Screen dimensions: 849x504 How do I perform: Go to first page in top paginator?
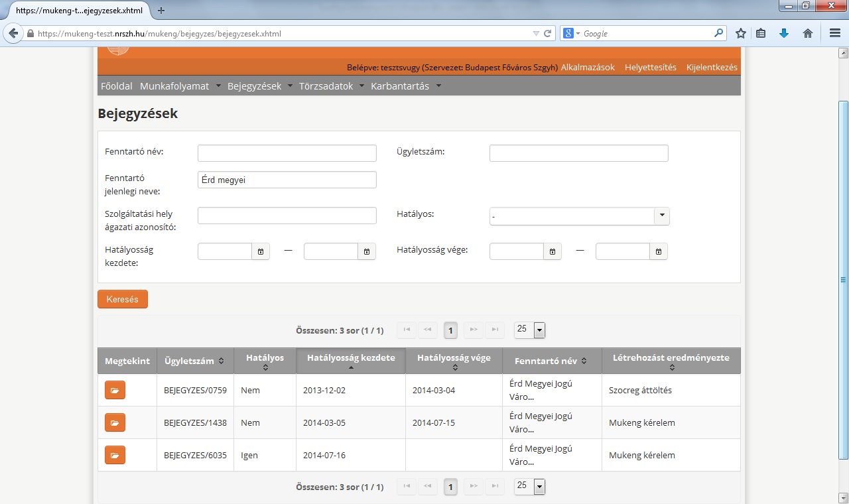tap(407, 330)
